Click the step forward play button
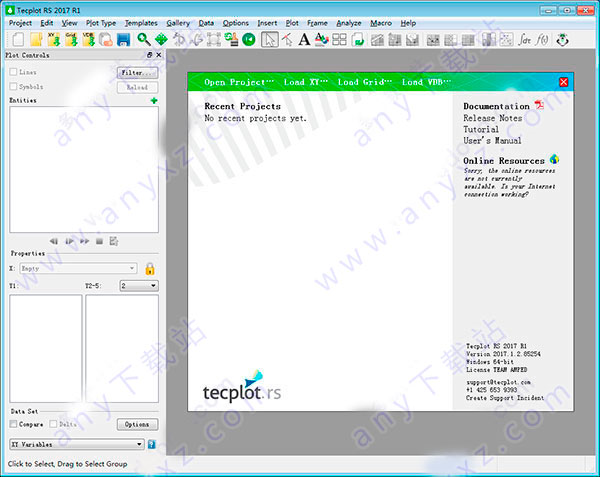This screenshot has width=600, height=477. pos(69,241)
